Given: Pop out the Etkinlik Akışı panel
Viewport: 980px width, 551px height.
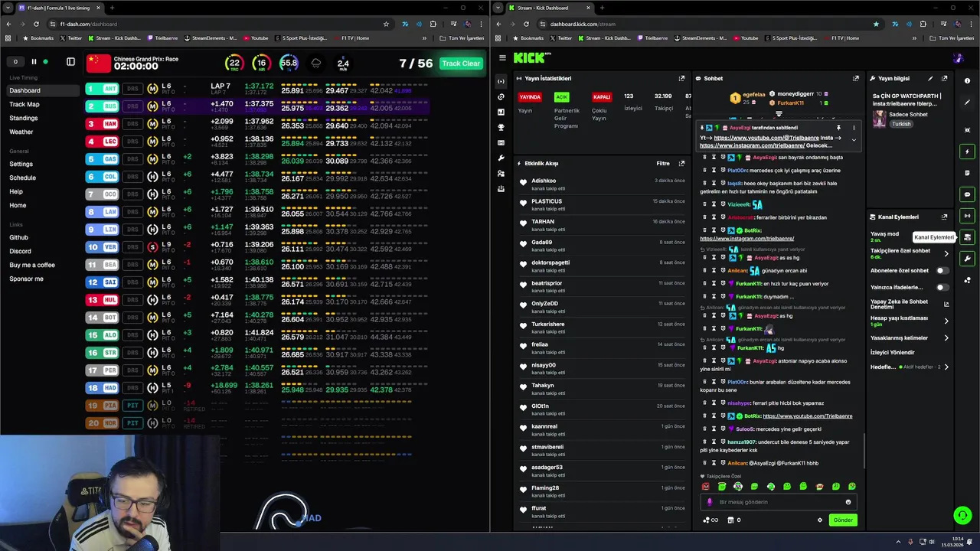Looking at the screenshot, I should (x=681, y=163).
